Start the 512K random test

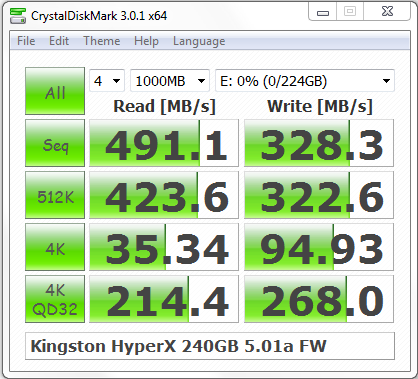tap(55, 195)
